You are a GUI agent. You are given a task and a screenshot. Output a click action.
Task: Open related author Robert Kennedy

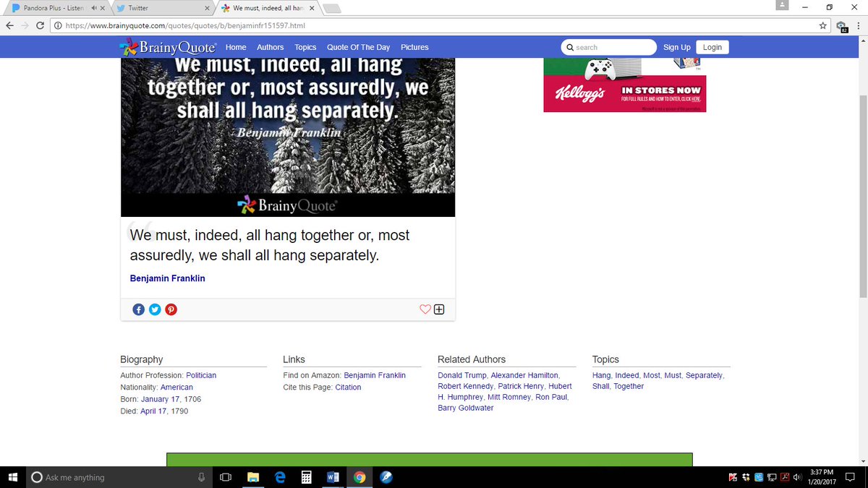pos(465,386)
